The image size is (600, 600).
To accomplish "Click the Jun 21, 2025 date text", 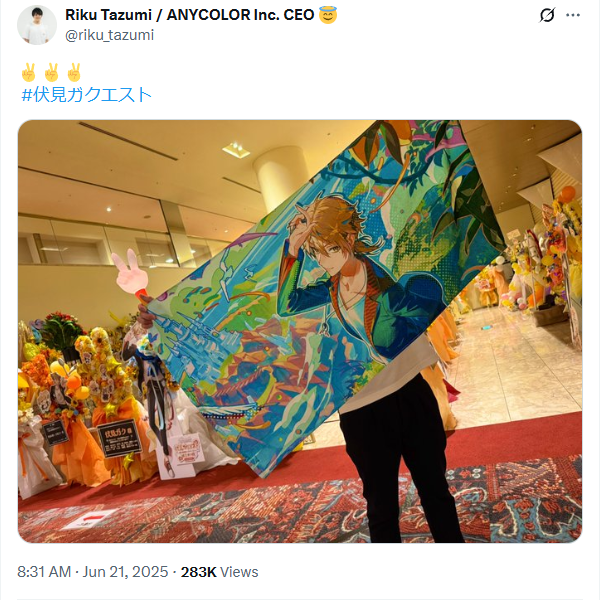I will [x=126, y=572].
